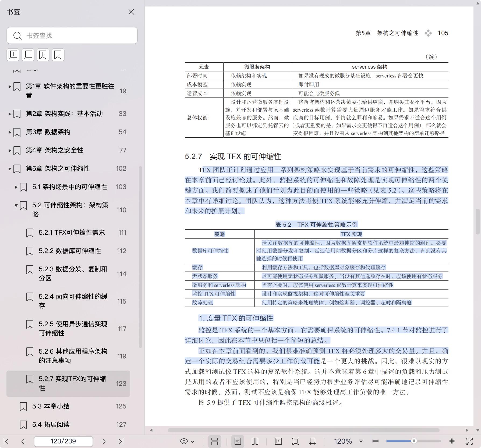This screenshot has width=481, height=448.
Task: Click horizontal scroll right arrow
Action: pos(467,430)
